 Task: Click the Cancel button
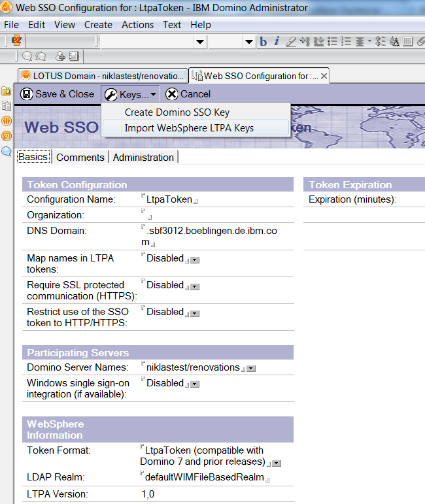188,94
